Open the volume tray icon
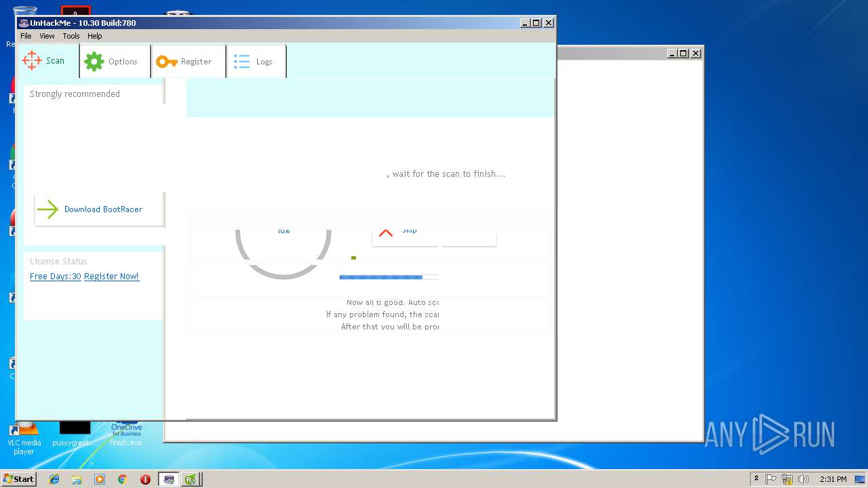Screen dimensions: 868x488 (804, 479)
